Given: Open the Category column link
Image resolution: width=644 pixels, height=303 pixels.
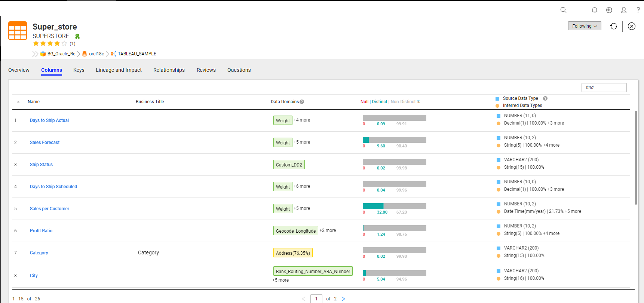Looking at the screenshot, I should coord(39,253).
